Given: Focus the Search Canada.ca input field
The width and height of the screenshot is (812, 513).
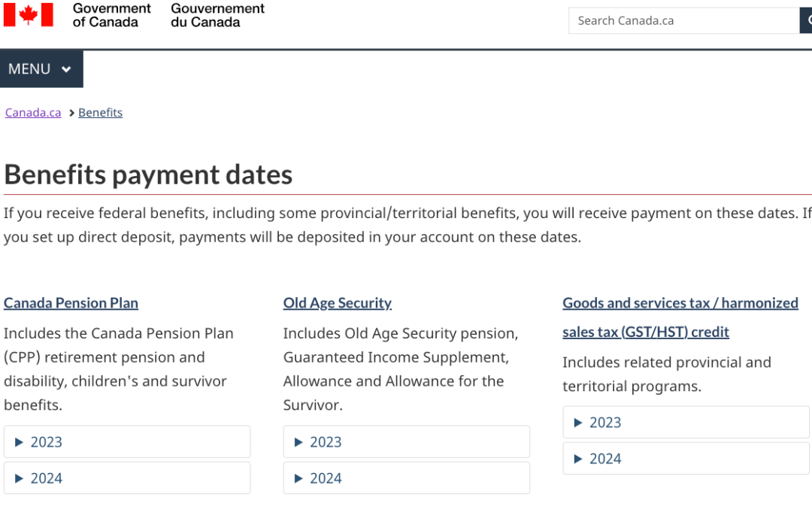Looking at the screenshot, I should coord(683,21).
